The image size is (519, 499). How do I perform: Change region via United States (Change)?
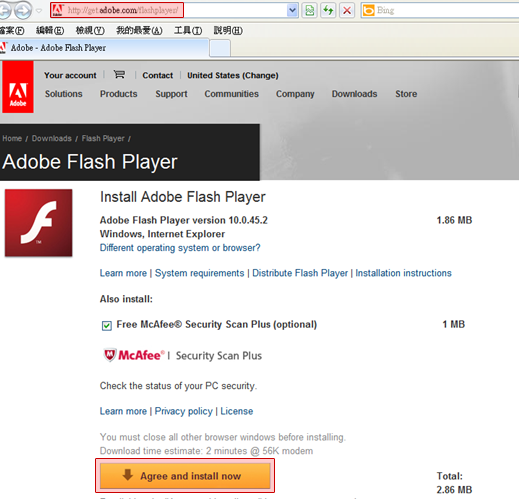coord(233,75)
